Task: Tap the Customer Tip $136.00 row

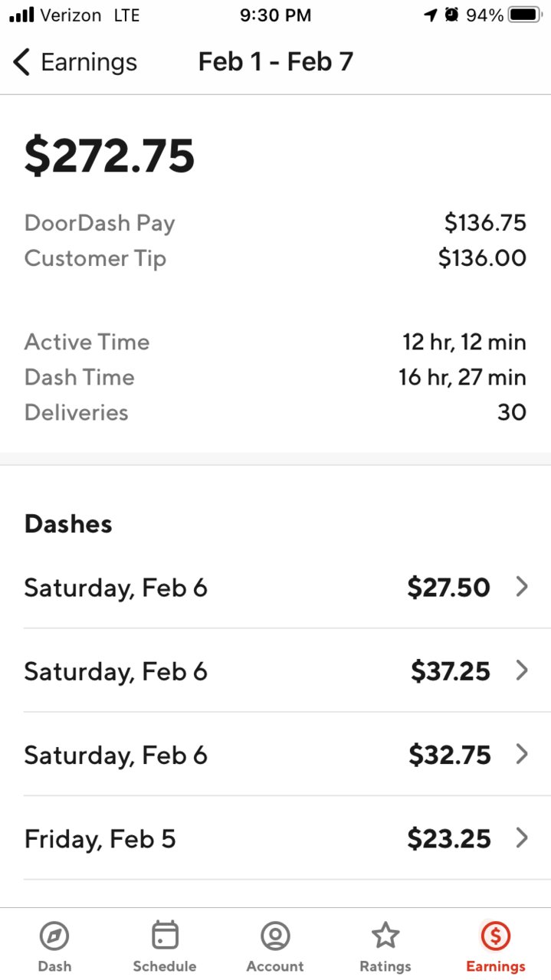Action: [276, 258]
